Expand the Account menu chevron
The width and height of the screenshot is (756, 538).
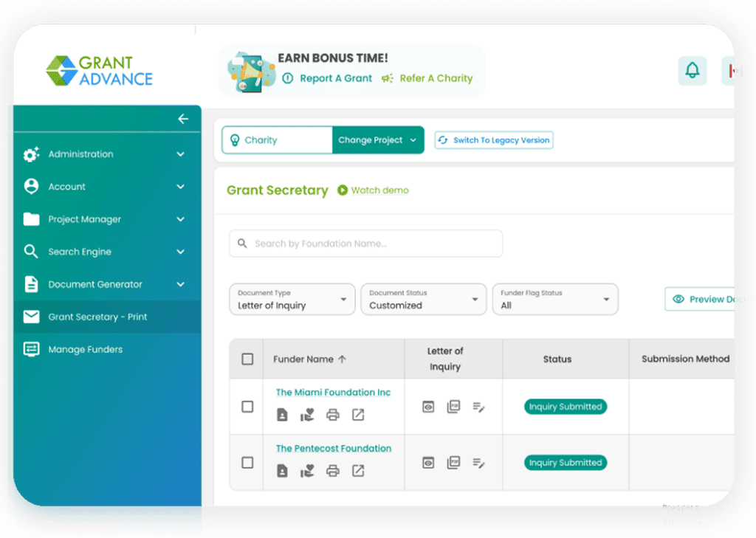(180, 187)
